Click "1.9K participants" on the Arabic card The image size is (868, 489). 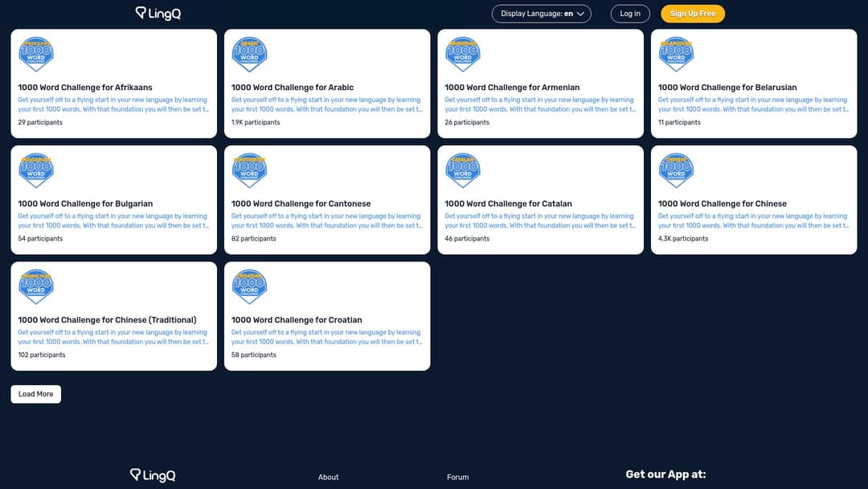(256, 122)
